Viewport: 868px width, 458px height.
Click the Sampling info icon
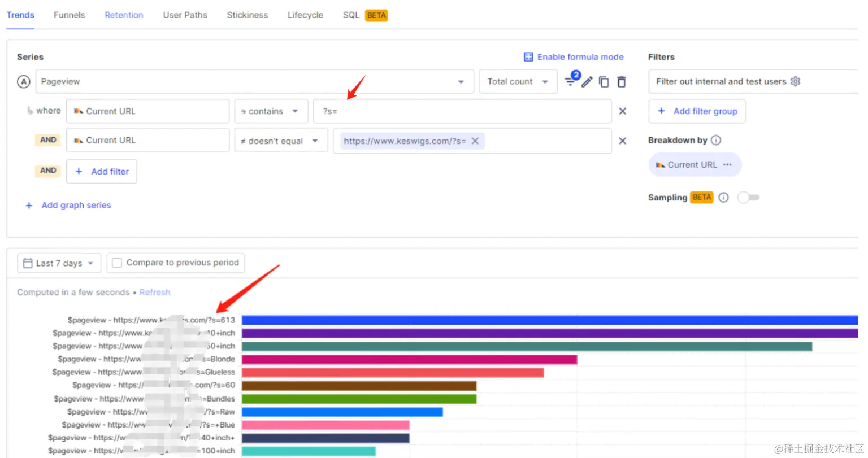click(724, 198)
